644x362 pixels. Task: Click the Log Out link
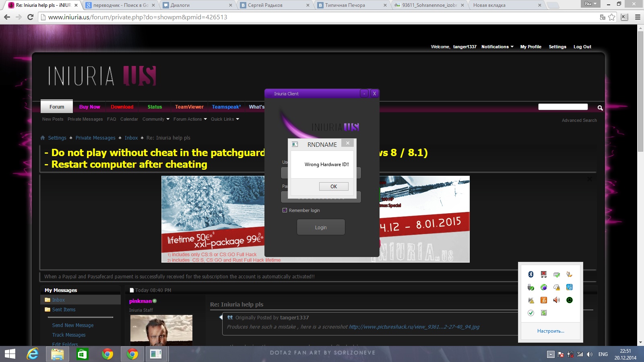[x=582, y=47]
